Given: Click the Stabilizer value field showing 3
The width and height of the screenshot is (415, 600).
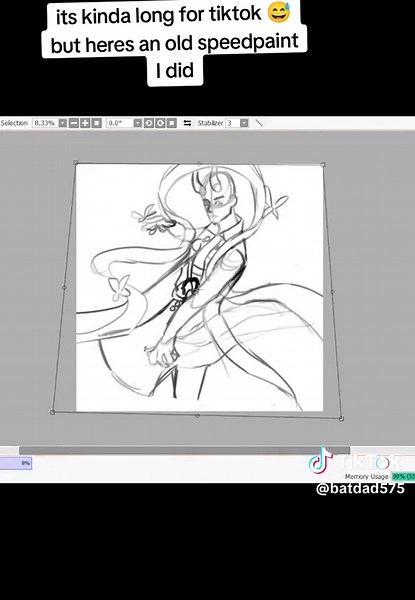Looking at the screenshot, I should coord(233,123).
